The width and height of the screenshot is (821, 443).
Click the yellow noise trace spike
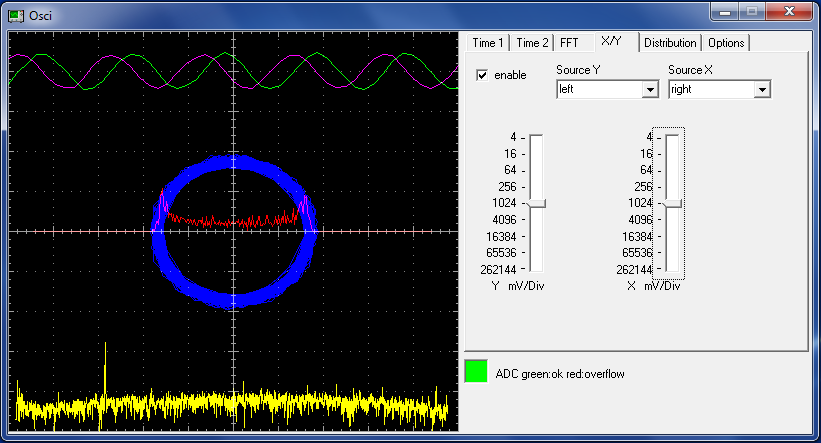[105, 365]
